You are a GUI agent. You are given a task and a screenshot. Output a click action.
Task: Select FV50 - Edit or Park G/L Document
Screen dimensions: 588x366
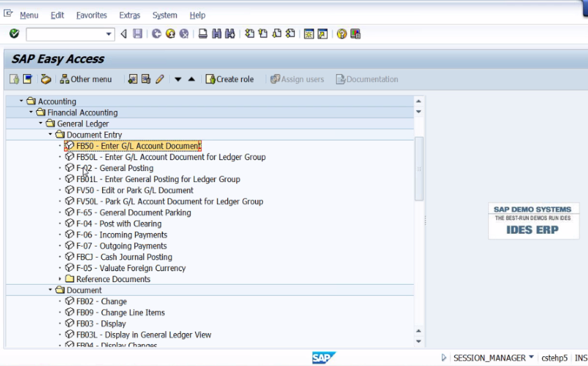click(129, 190)
